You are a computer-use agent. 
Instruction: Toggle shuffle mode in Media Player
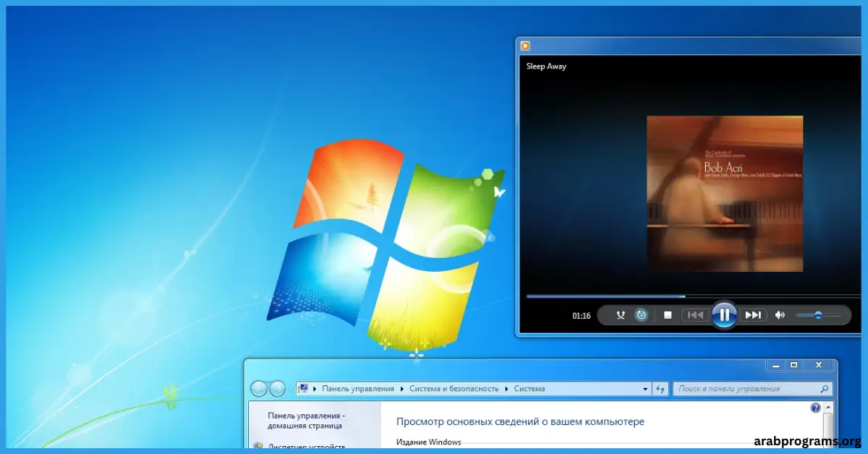620,315
